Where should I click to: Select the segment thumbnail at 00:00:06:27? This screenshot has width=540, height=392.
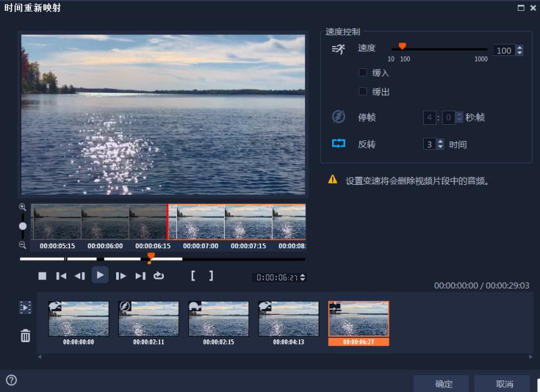pyautogui.click(x=358, y=318)
